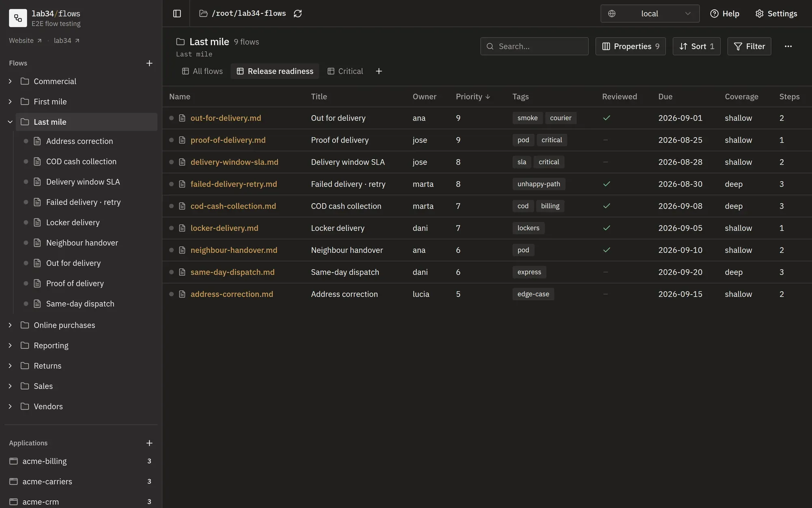The height and width of the screenshot is (508, 812).
Task: Add a new flow with the Flows plus icon
Action: (x=149, y=63)
